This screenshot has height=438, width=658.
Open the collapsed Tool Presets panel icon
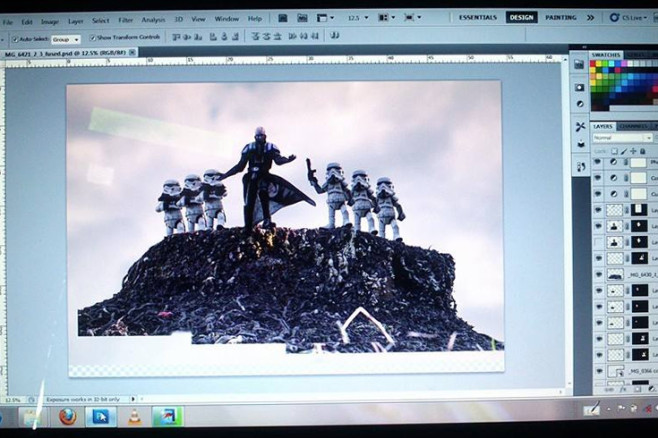581,127
